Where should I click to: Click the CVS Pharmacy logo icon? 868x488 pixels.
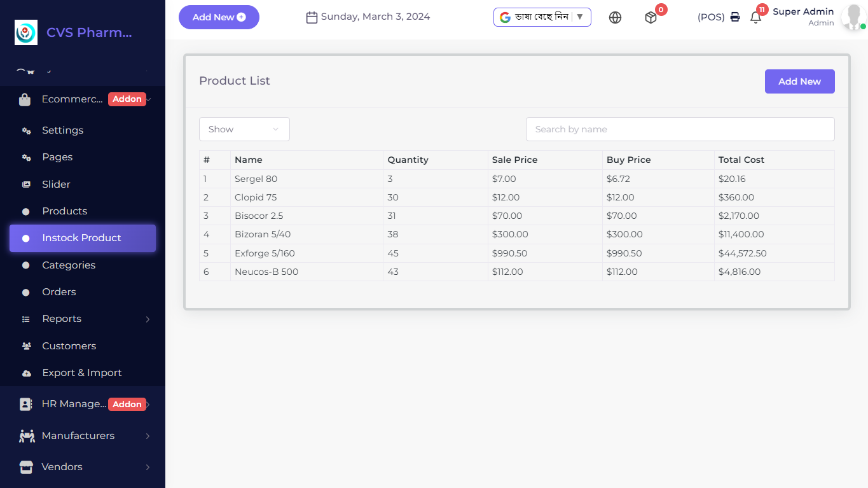click(26, 32)
